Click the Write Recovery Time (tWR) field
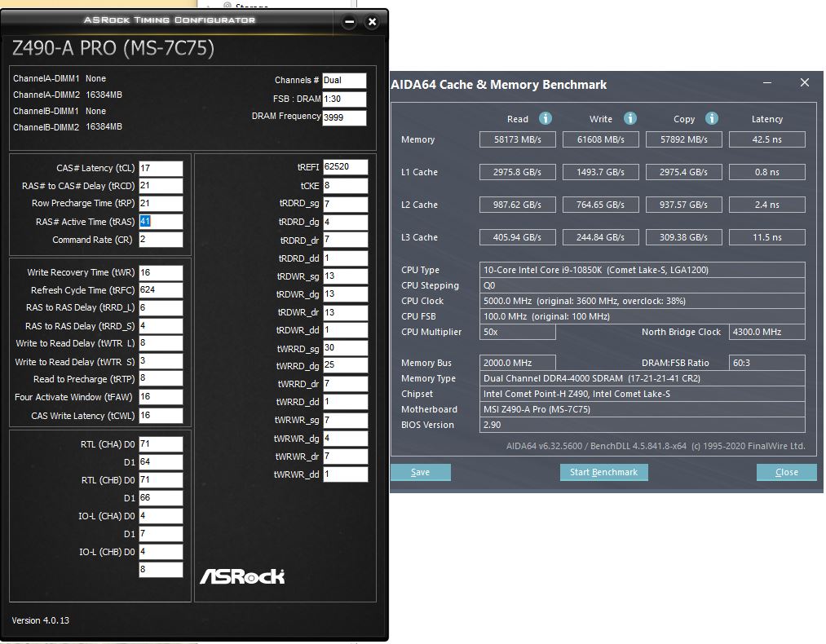Image resolution: width=826 pixels, height=644 pixels. point(161,273)
